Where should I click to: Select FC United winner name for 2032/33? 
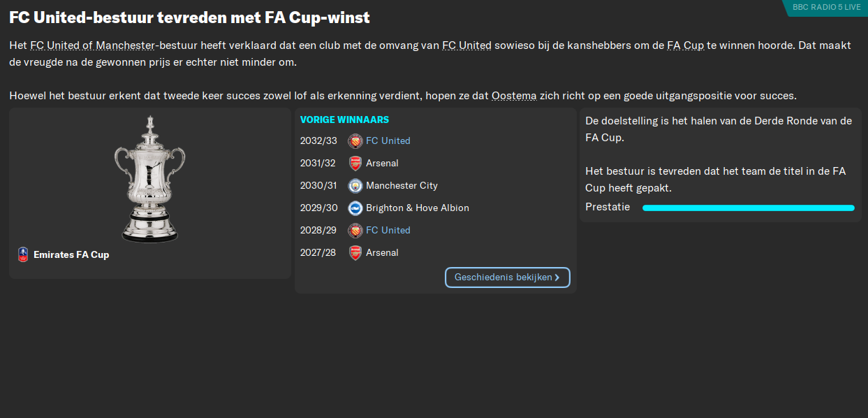click(388, 140)
